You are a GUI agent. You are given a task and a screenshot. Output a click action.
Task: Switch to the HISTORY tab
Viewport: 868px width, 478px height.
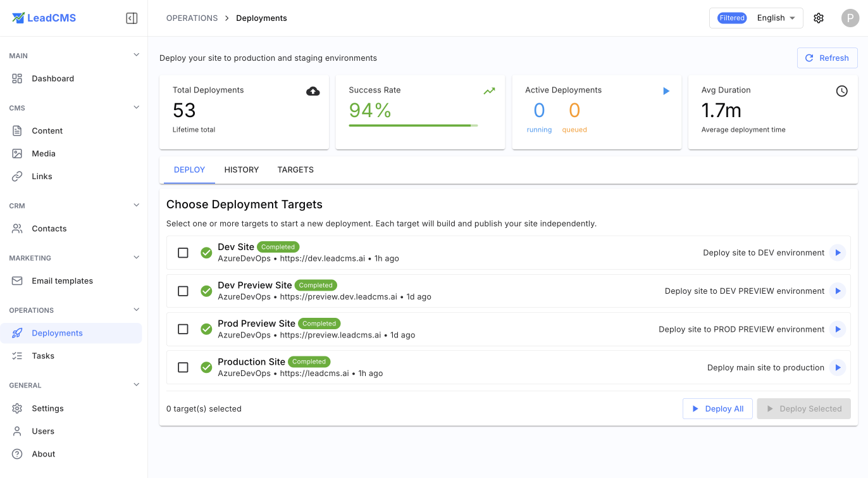pos(241,170)
